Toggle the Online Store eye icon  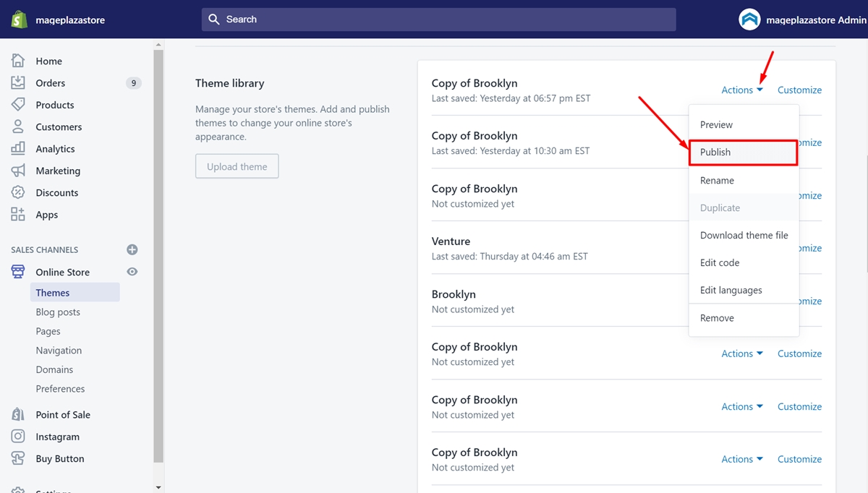132,272
